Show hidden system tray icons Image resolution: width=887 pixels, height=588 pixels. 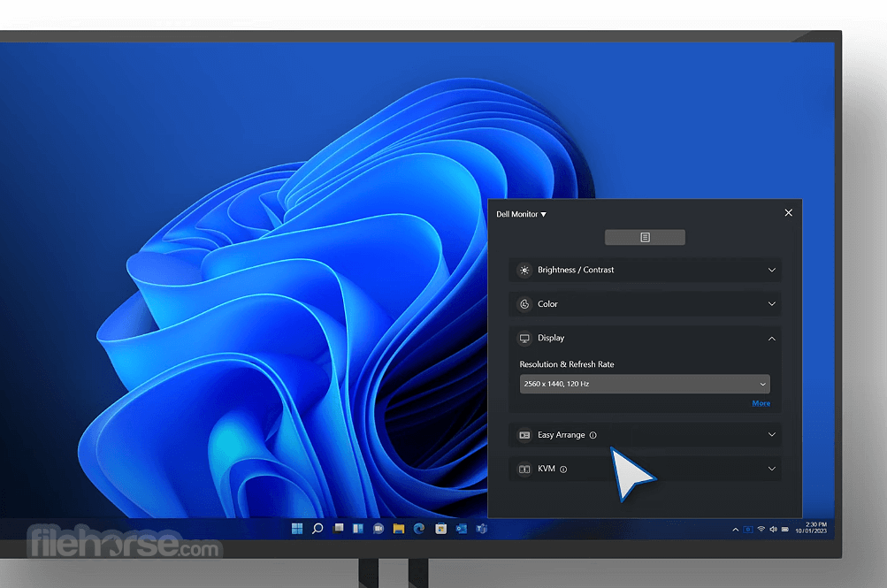(736, 530)
